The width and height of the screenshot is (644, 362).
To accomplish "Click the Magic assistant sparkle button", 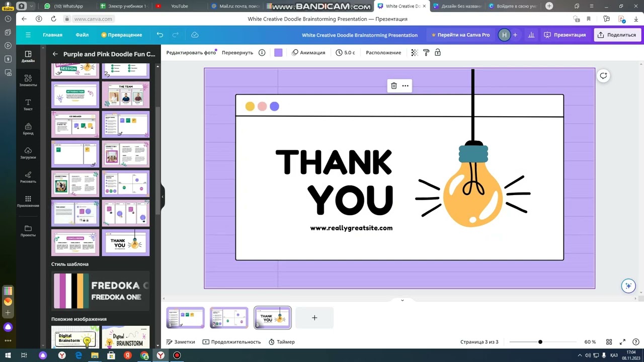I will 628,286.
